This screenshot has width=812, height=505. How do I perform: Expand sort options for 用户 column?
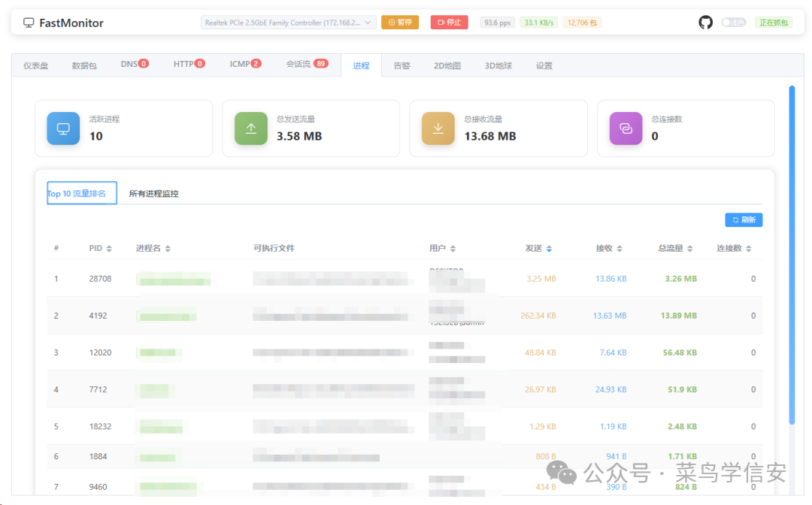(453, 249)
